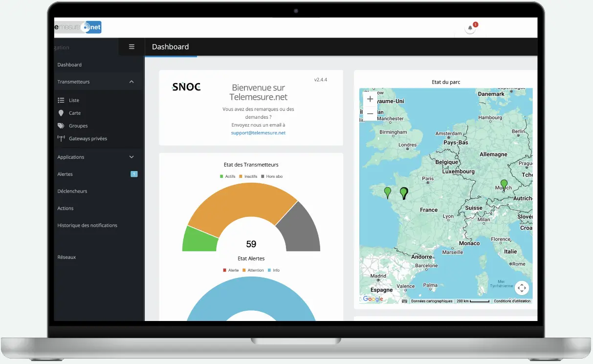This screenshot has height=364, width=593.
Task: Open the map keyboard shortcuts icon
Action: click(404, 301)
